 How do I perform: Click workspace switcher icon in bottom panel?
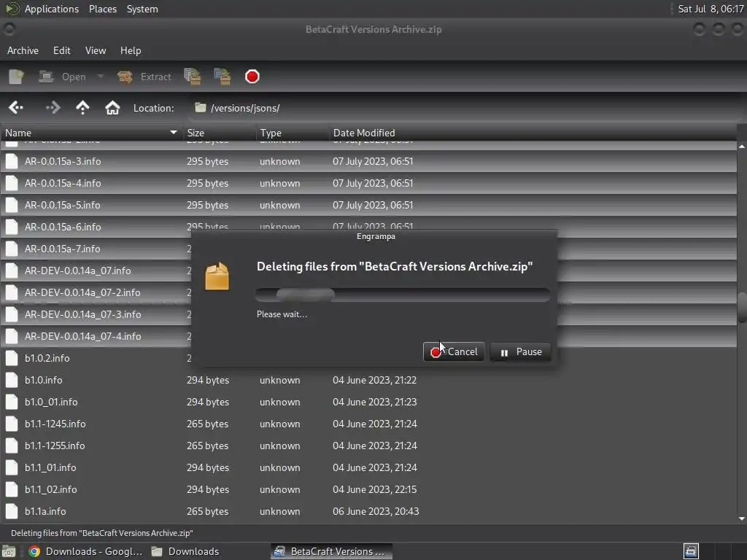pos(691,551)
